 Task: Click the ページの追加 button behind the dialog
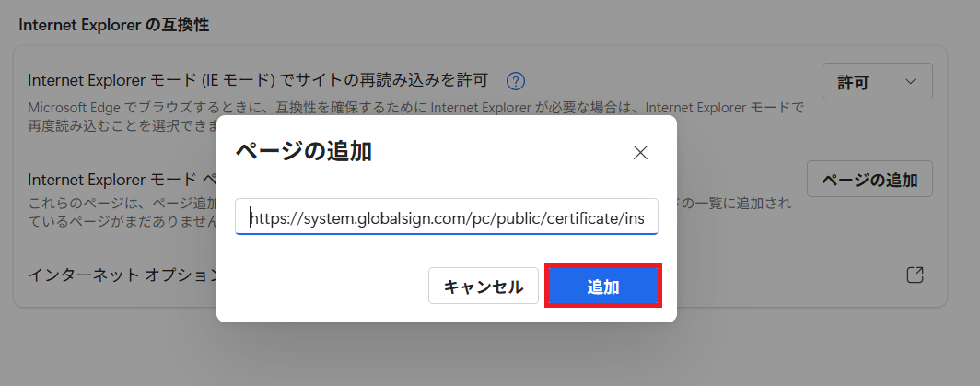869,180
